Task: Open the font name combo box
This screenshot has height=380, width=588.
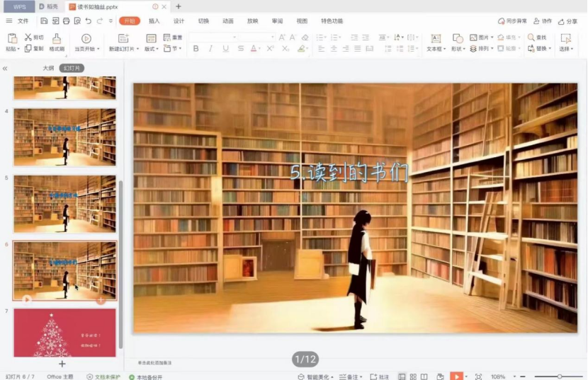Action: click(x=212, y=37)
